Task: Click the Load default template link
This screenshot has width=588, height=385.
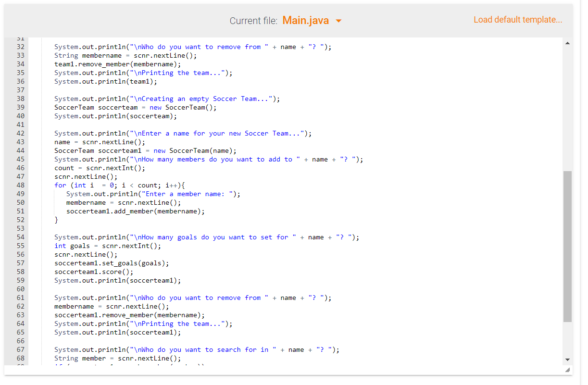Action: (517, 20)
